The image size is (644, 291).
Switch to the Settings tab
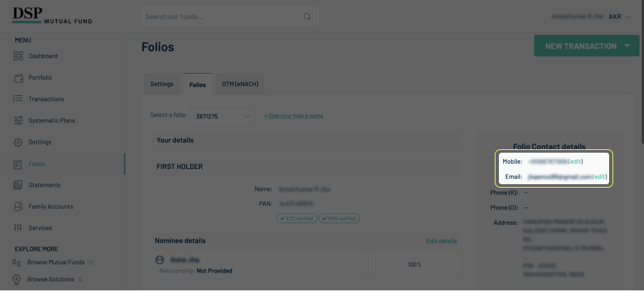coord(162,84)
